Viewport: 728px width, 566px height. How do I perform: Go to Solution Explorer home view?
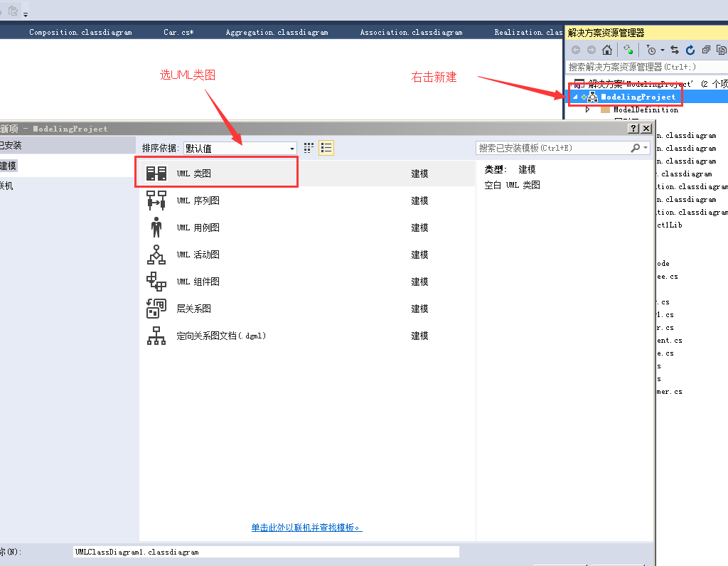607,50
